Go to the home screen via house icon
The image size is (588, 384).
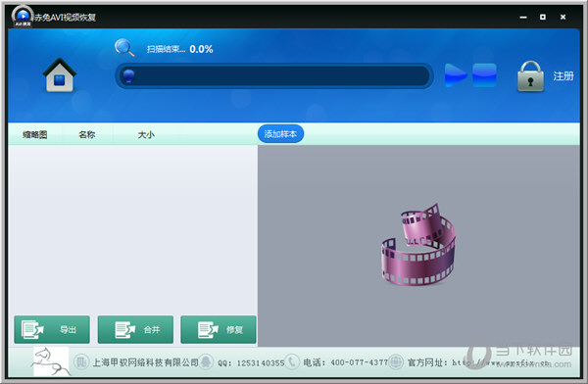pyautogui.click(x=60, y=75)
